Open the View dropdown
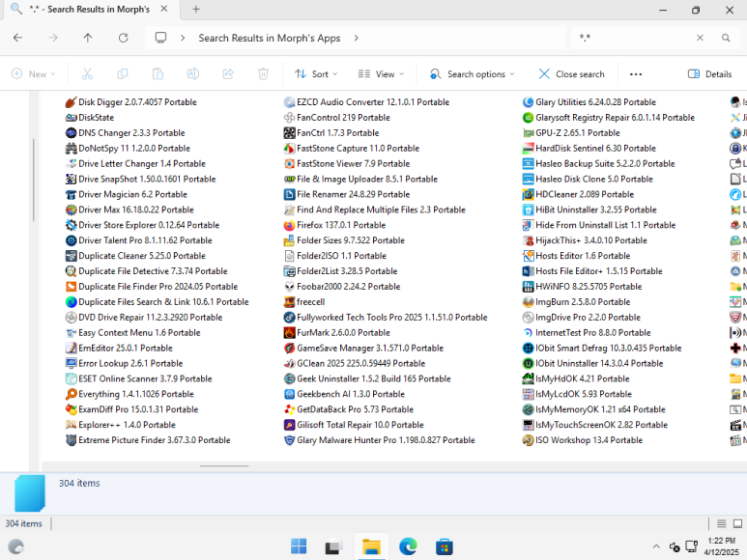 381,73
